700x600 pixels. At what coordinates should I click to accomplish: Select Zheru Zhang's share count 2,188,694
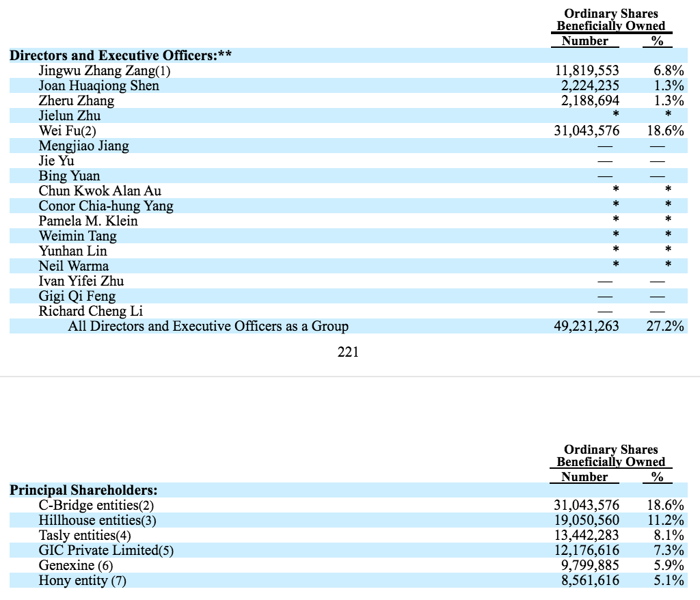[x=590, y=101]
